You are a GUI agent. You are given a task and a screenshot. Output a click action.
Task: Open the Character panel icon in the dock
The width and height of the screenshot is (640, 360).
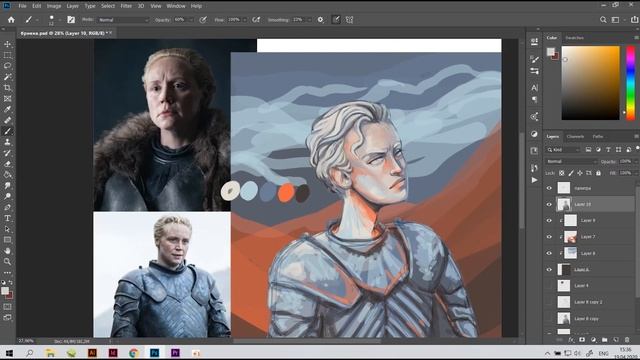(x=534, y=88)
